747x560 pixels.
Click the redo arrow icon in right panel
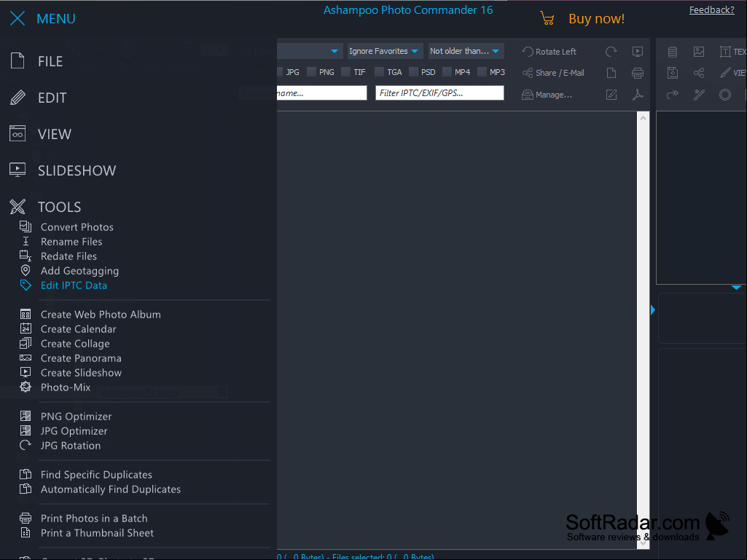coord(673,95)
